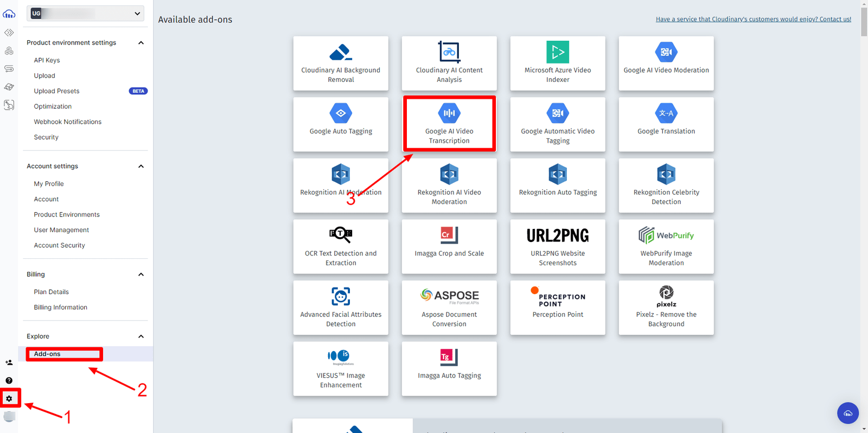
Task: Click the floating Cloudinary chat button
Action: pyautogui.click(x=848, y=413)
